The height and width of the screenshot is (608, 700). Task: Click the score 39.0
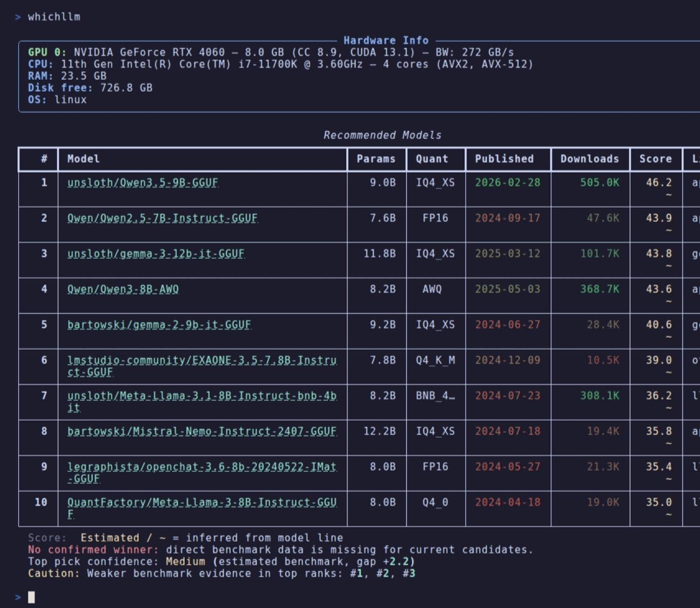click(x=659, y=360)
